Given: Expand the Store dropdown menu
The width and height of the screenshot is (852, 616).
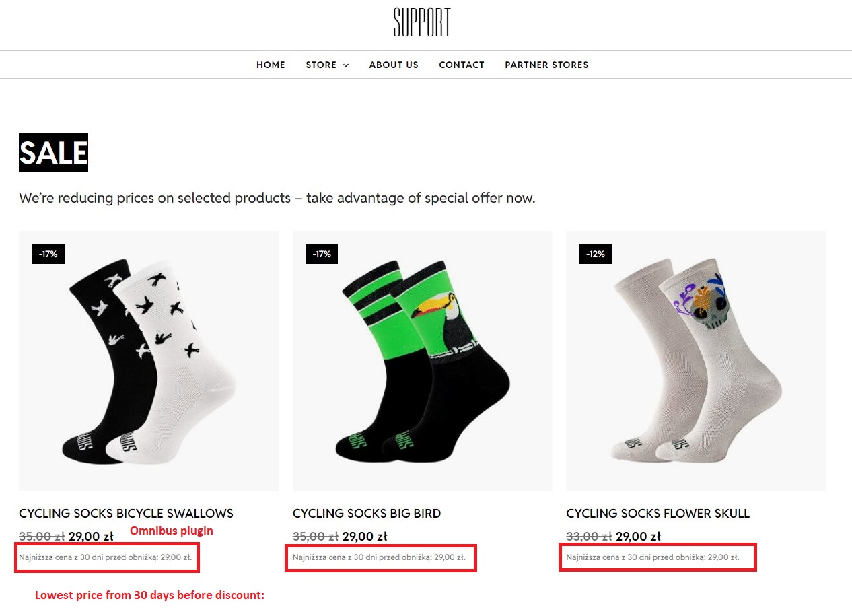Looking at the screenshot, I should coord(321,65).
